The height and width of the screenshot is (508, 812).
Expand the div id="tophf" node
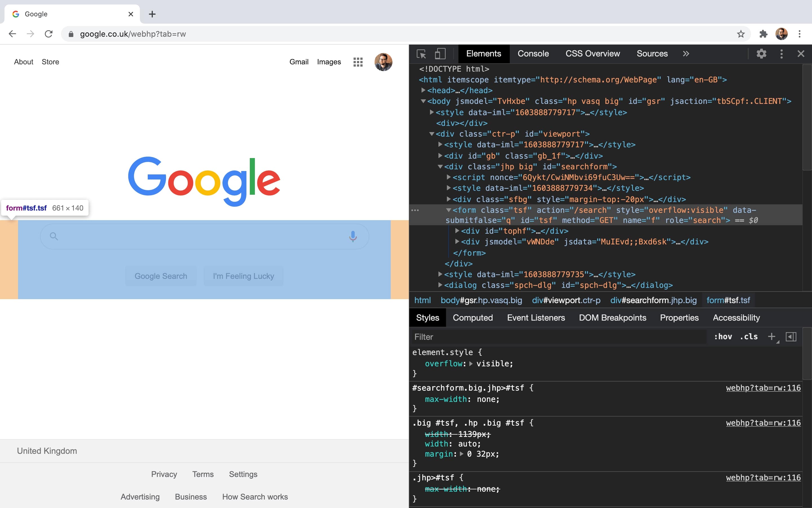click(457, 231)
